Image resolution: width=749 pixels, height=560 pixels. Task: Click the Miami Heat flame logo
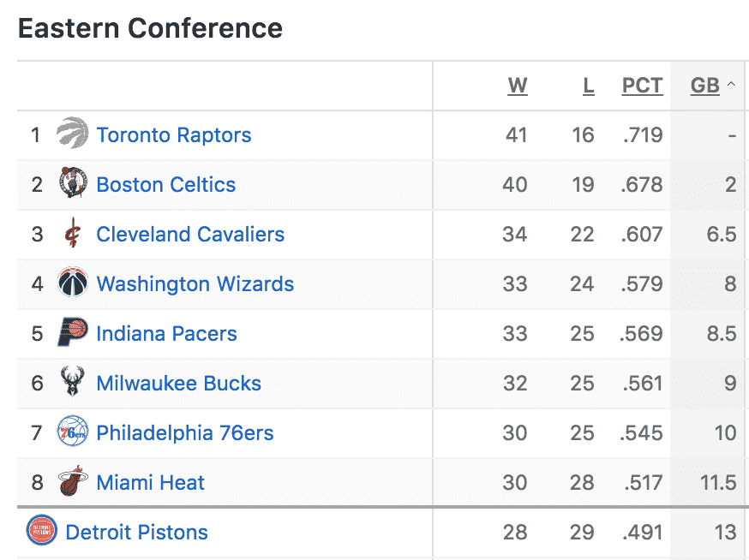[73, 480]
